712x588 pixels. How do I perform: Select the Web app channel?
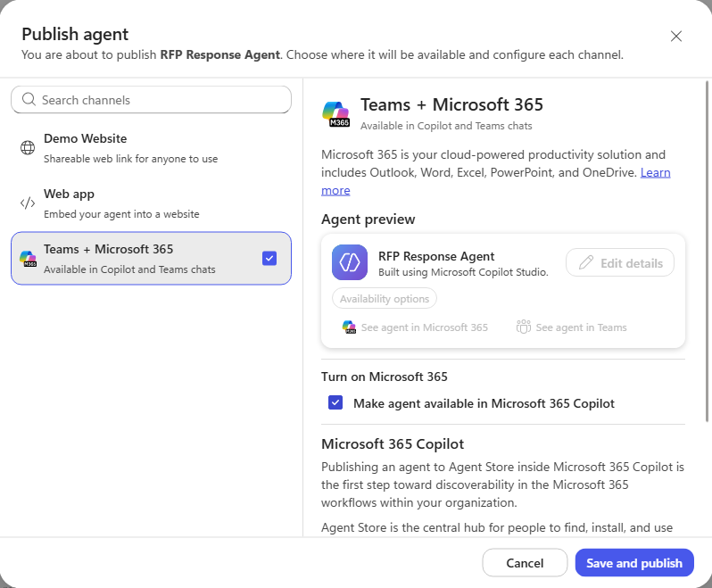coord(151,203)
